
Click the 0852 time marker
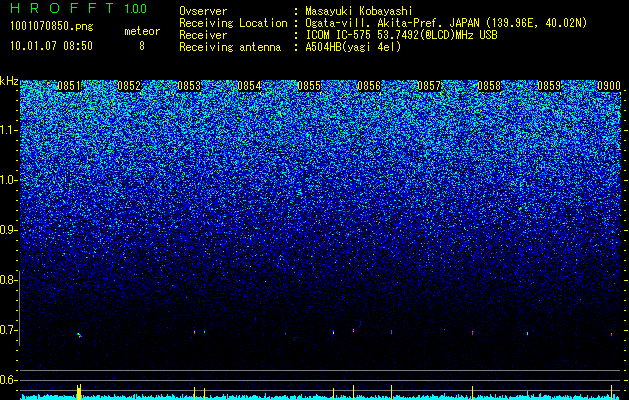coord(129,86)
